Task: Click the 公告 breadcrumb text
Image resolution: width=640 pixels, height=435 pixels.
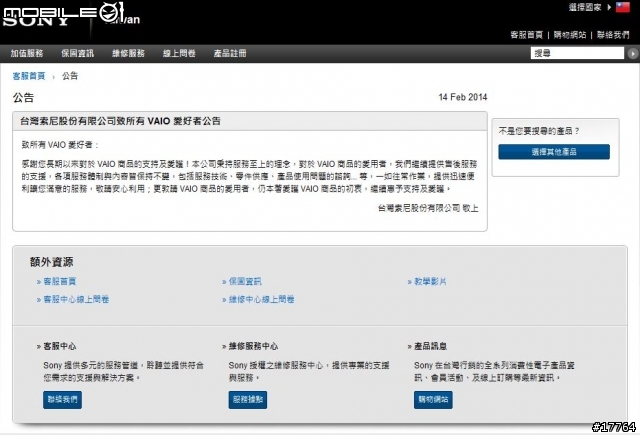Action: [70, 76]
